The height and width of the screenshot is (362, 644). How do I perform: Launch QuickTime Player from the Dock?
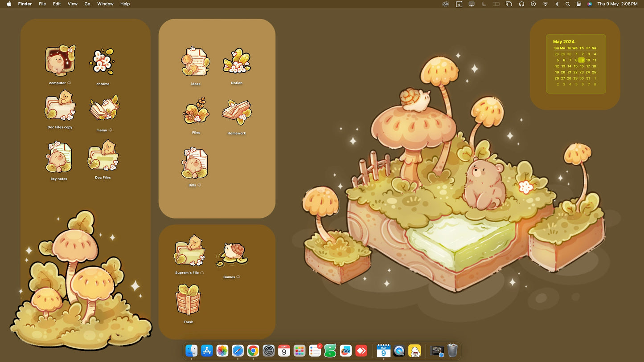(399, 351)
